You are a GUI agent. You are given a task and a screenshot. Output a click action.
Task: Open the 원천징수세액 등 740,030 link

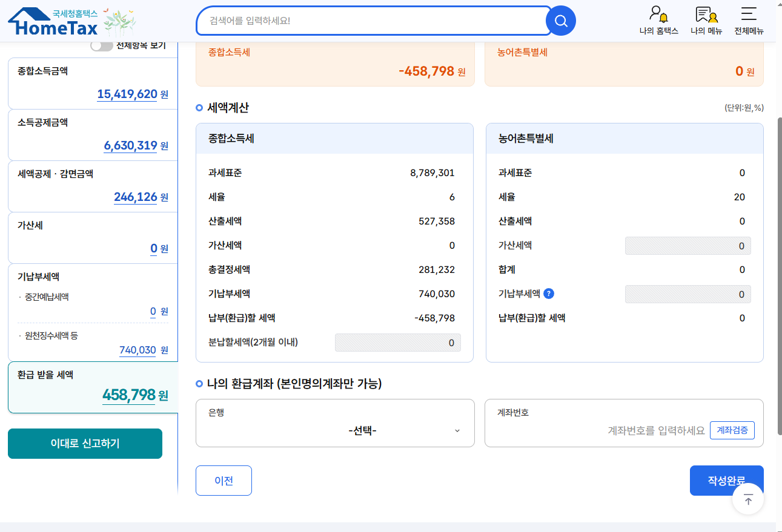pos(138,350)
